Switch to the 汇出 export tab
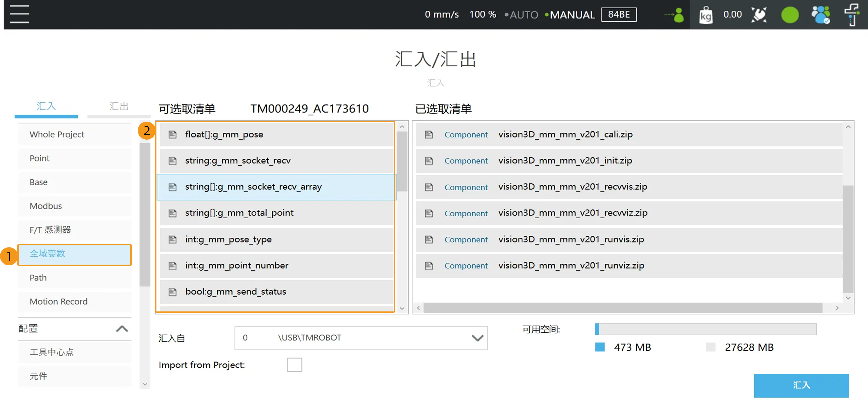Viewport: 868px width, 404px height. point(119,106)
